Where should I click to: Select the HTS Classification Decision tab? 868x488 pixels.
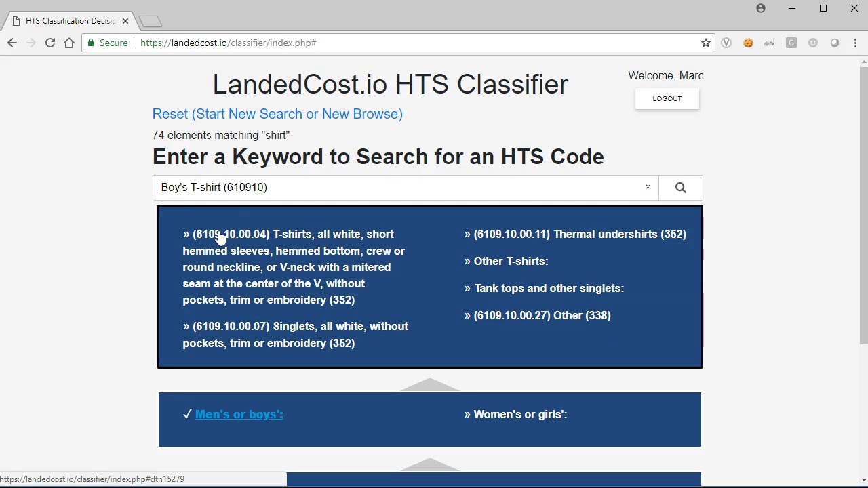pos(71,21)
